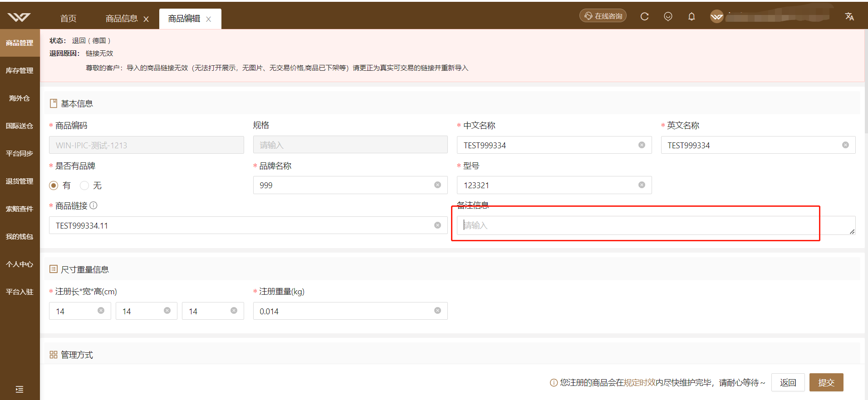Open 商品管理 in the sidebar

point(20,43)
